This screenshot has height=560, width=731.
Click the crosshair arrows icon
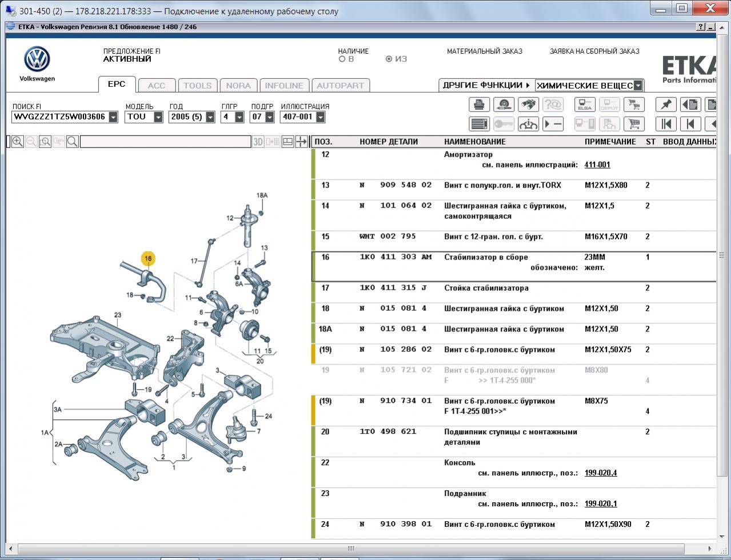(x=301, y=142)
